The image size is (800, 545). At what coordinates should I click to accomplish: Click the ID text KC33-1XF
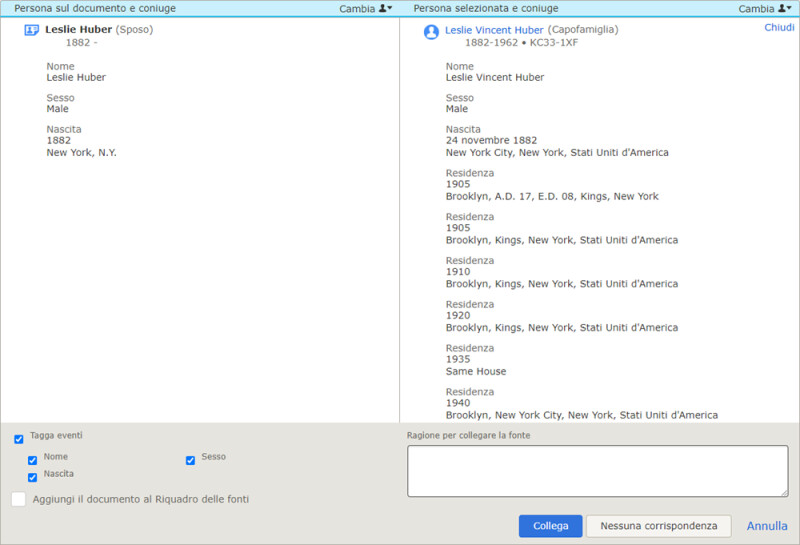[554, 43]
